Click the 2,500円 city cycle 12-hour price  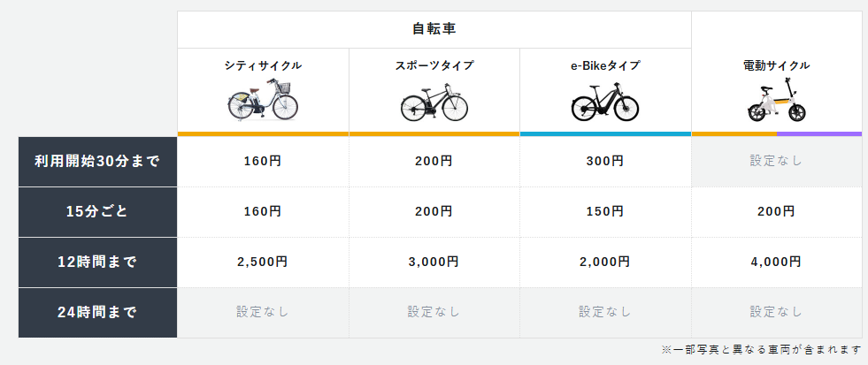click(263, 262)
